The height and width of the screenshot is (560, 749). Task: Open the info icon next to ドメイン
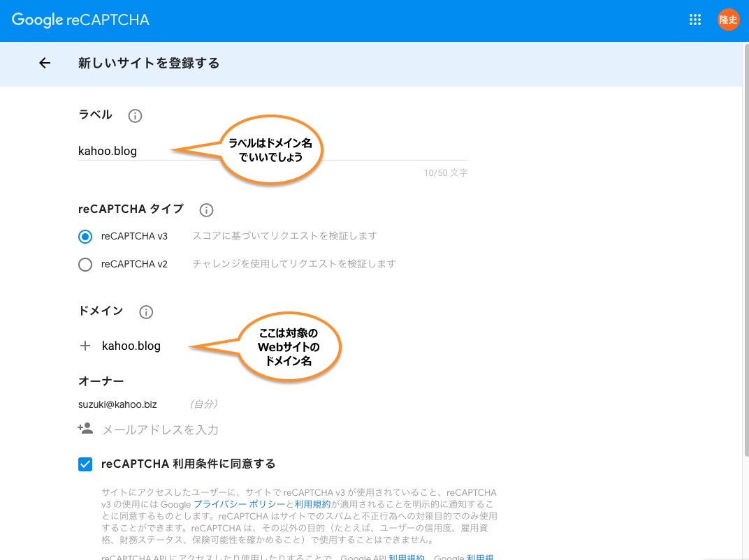tap(146, 312)
